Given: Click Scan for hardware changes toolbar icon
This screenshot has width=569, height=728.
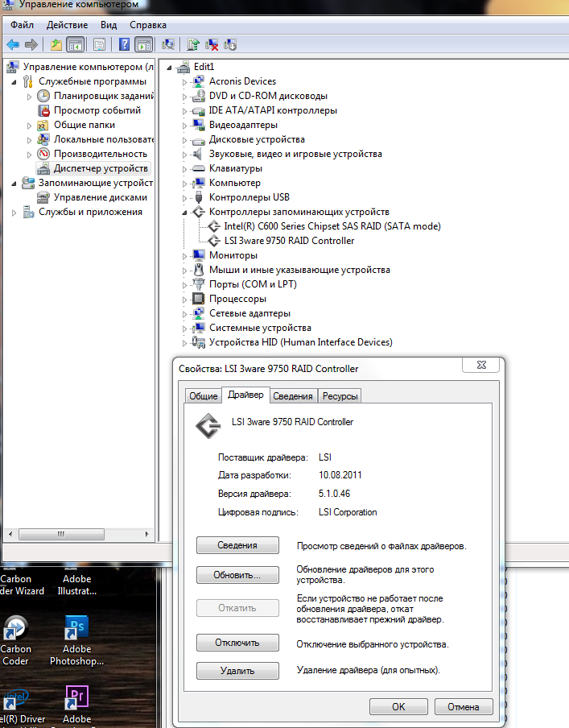Looking at the screenshot, I should (168, 44).
